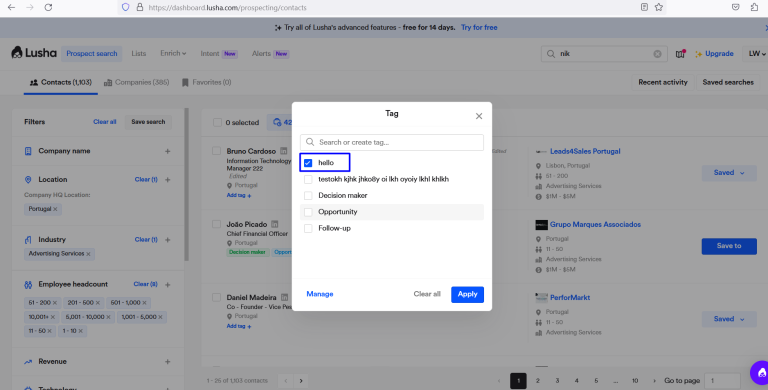
Task: Select Bruno Cardoso row checkbox
Action: click(216, 151)
